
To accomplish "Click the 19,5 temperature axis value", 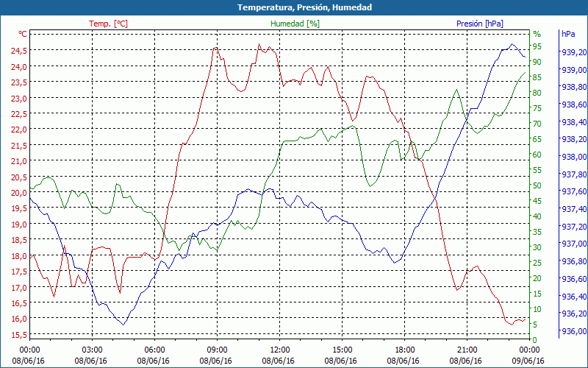I will click(19, 208).
